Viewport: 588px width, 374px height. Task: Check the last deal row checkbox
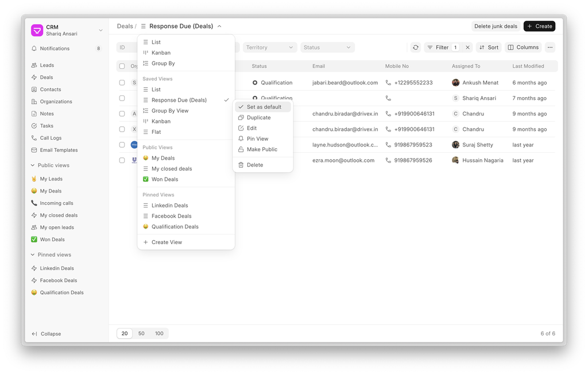(x=122, y=160)
